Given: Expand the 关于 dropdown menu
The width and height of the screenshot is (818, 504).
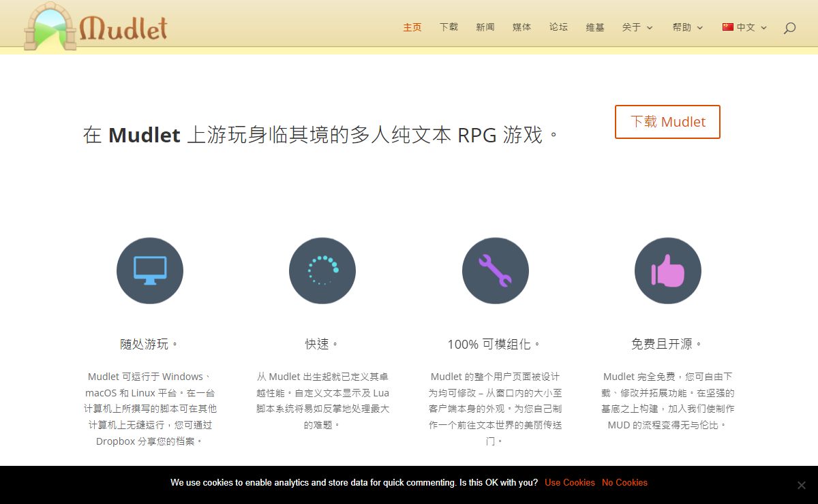Looking at the screenshot, I should pyautogui.click(x=637, y=27).
